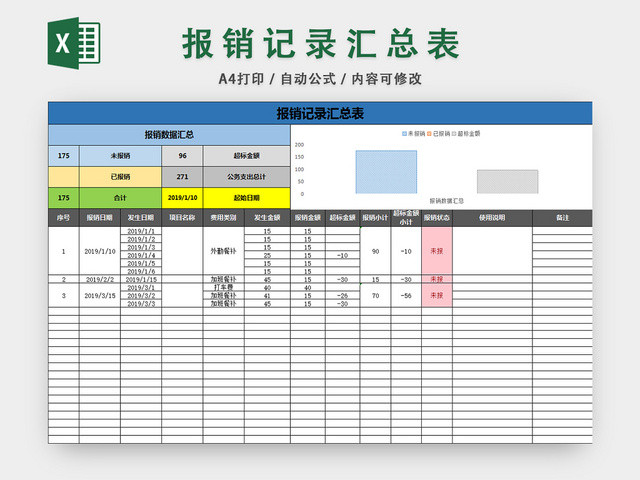Select the 已报销 label in summary block
Viewport: 640px width, 480px height.
click(120, 177)
